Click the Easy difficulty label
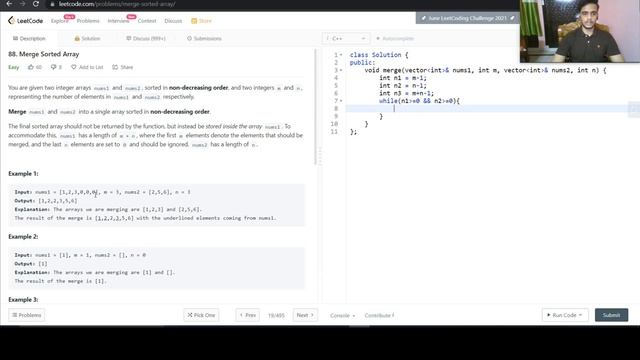Viewport: 640px width, 360px height. coord(13,67)
